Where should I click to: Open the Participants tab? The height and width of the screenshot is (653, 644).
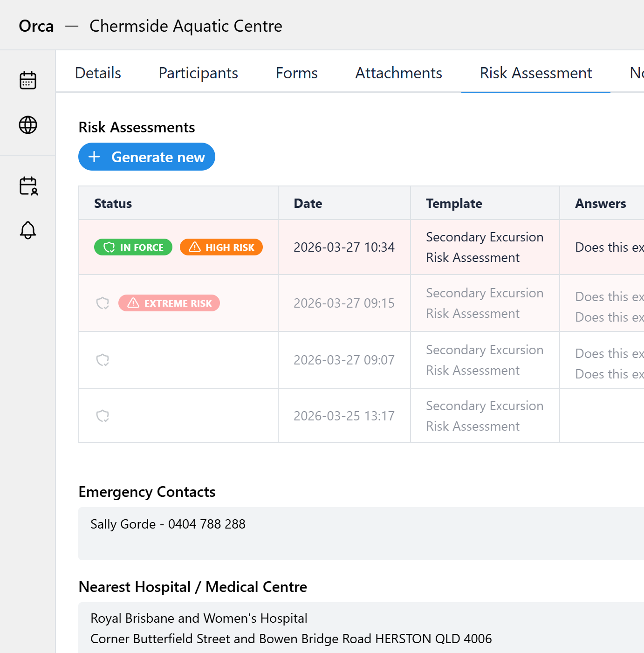coord(198,73)
